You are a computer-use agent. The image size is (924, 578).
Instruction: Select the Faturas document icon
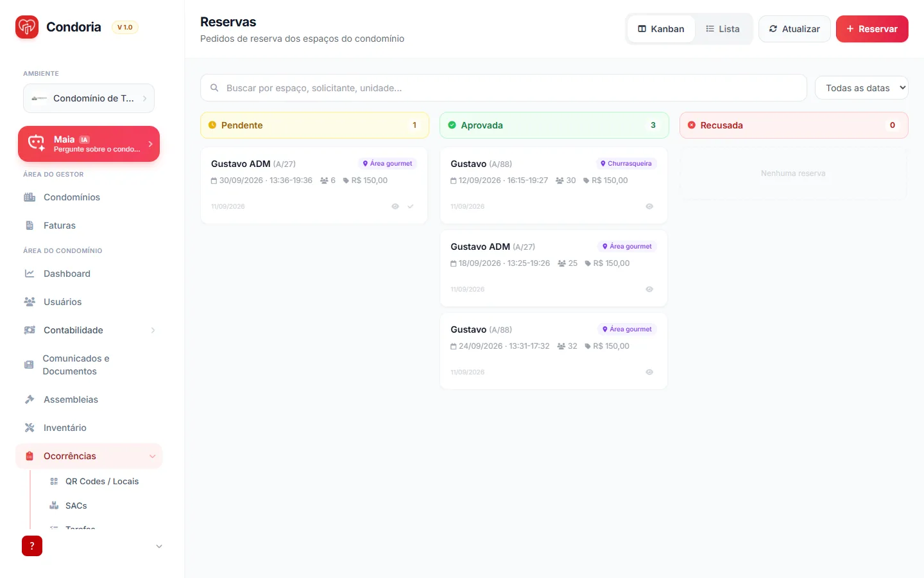[x=30, y=225]
